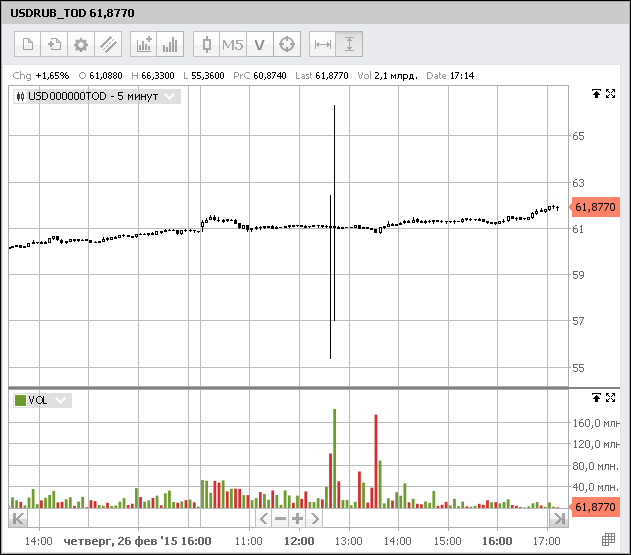
Task: Click the add indicator icon with plus
Action: [144, 44]
